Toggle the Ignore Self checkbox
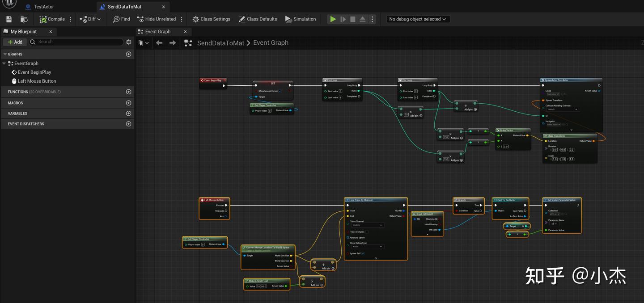The height and width of the screenshot is (303, 644). click(x=363, y=253)
